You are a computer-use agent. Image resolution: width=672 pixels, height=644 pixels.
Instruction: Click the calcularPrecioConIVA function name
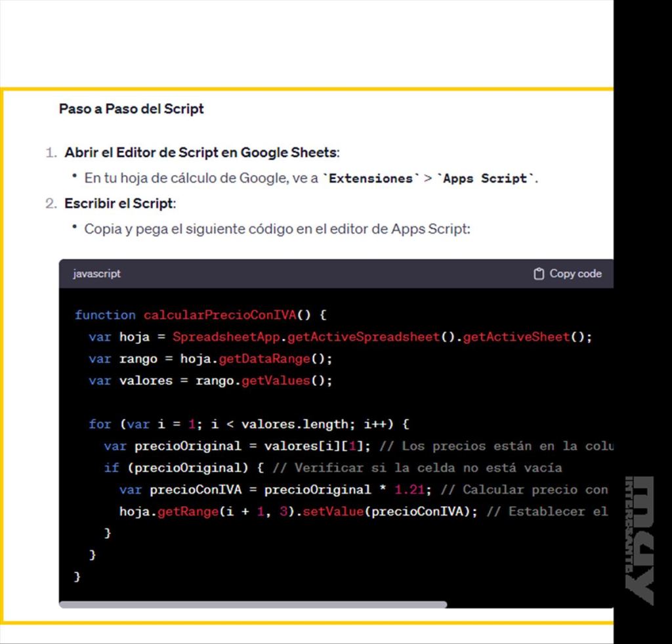[220, 315]
